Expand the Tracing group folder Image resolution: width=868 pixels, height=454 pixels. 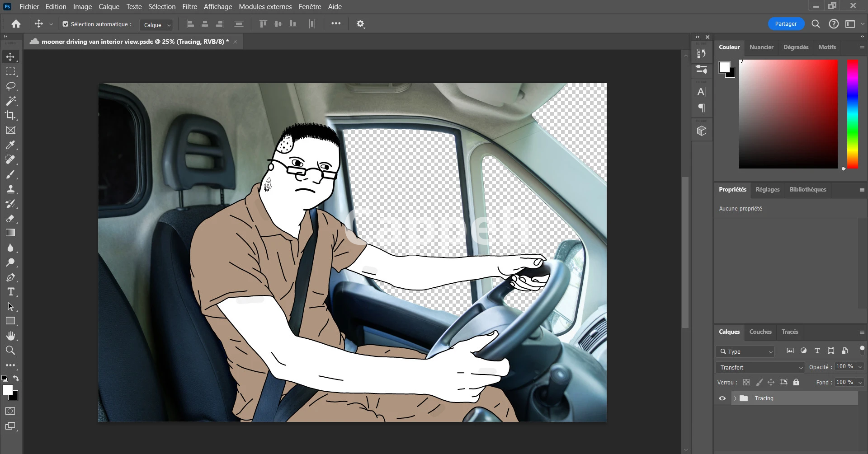(x=735, y=398)
